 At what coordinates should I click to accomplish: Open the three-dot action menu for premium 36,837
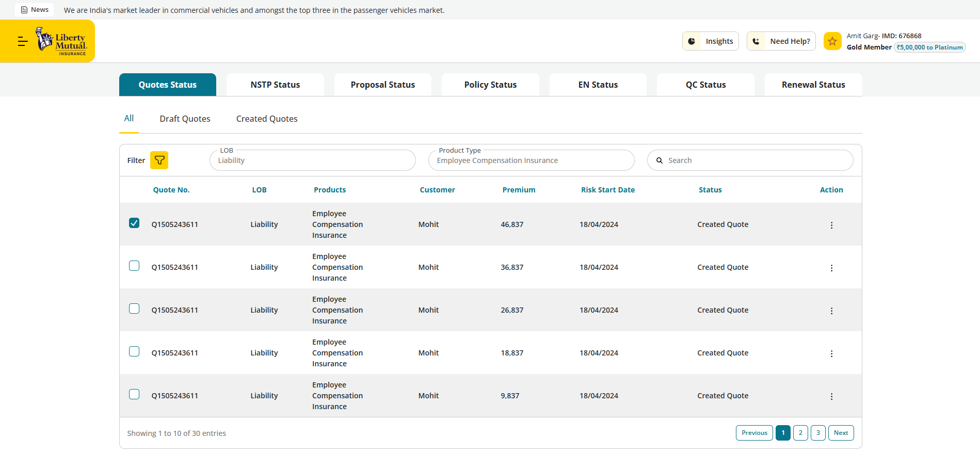[831, 268]
